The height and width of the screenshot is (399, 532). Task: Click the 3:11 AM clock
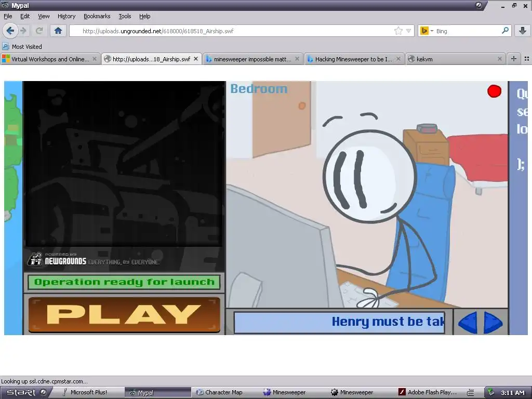pyautogui.click(x=513, y=393)
